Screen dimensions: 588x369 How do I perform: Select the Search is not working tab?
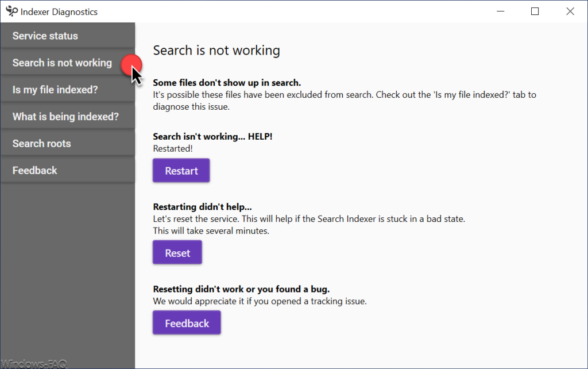coord(68,63)
